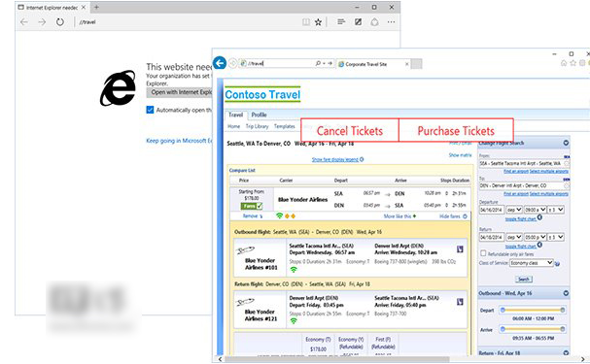Click Find an airport under From field
590x364 pixels.
[516, 171]
